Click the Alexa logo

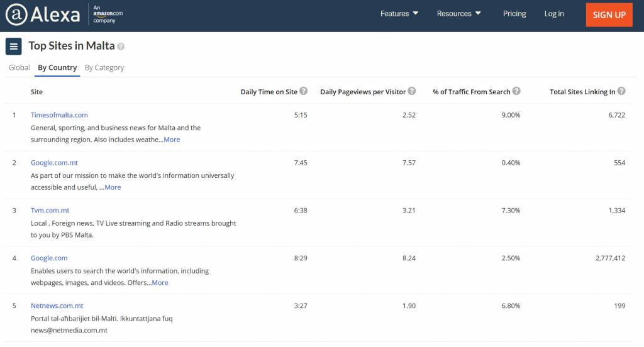pos(43,15)
